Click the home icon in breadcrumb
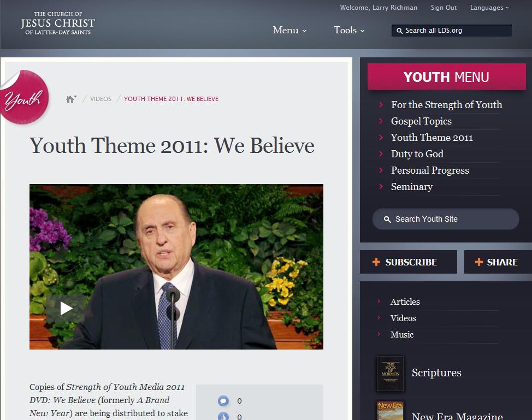This screenshot has height=420, width=532. coord(70,99)
